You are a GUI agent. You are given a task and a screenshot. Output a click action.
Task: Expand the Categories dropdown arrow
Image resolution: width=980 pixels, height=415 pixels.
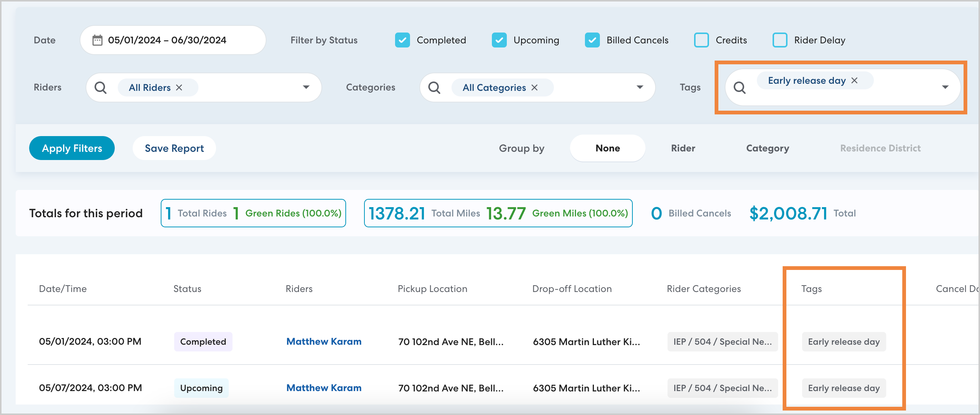click(640, 87)
